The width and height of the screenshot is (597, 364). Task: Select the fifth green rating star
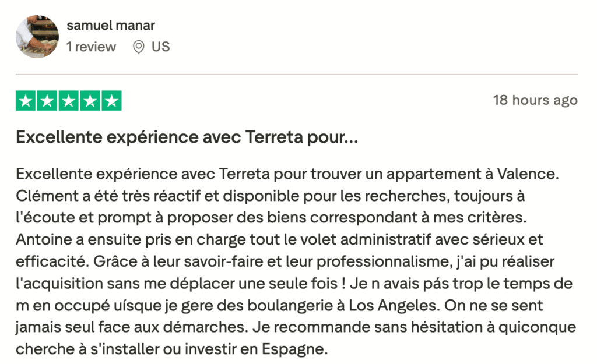(111, 101)
